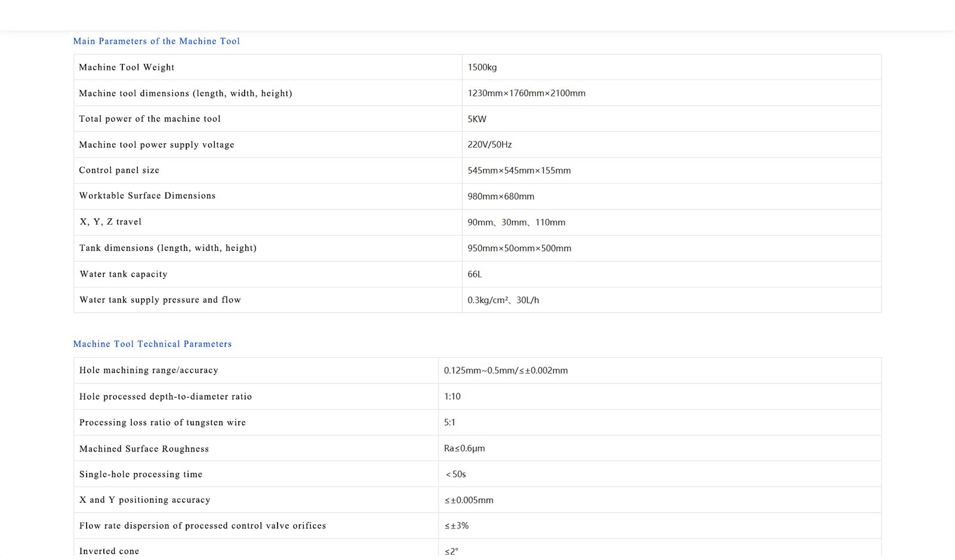Select the 0.3kg/cm², 30L/h pressure value

pos(503,300)
